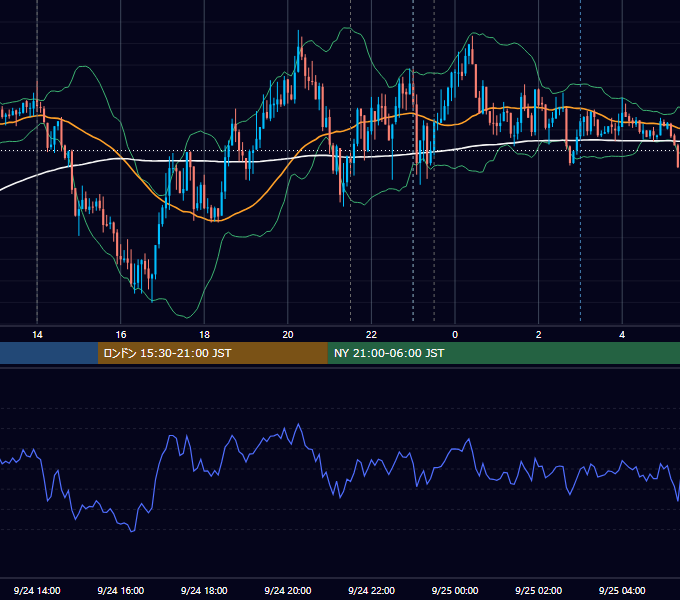Click the '14' hour label on price chart axis

coord(37,335)
